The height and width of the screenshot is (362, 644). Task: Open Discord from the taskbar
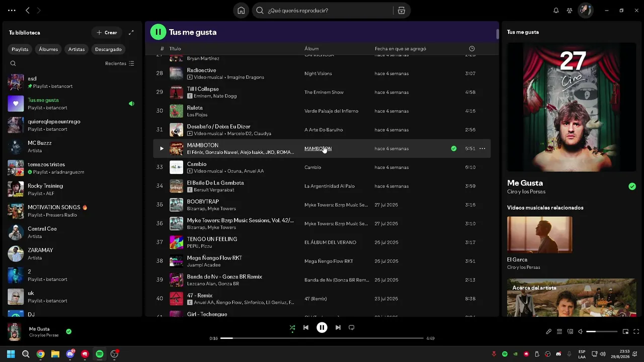pyautogui.click(x=70, y=354)
